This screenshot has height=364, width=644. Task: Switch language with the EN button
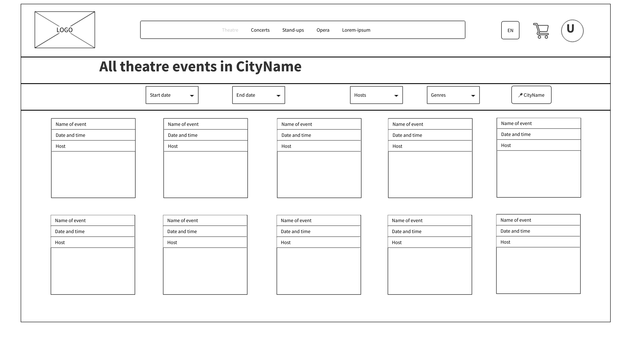click(510, 30)
